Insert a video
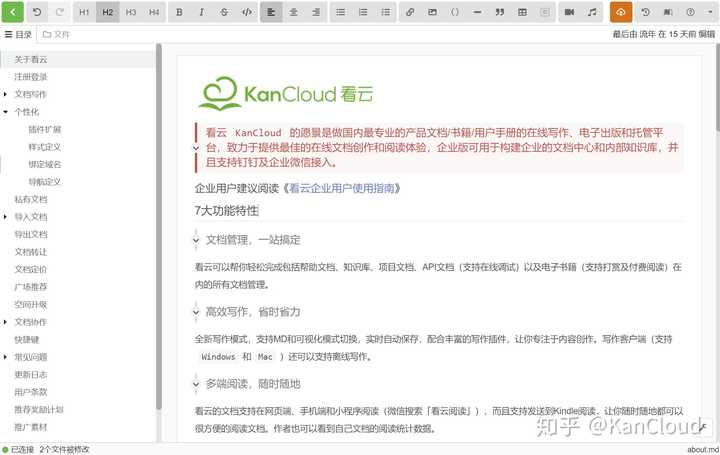Screen dimensions: 720x455 point(570,12)
